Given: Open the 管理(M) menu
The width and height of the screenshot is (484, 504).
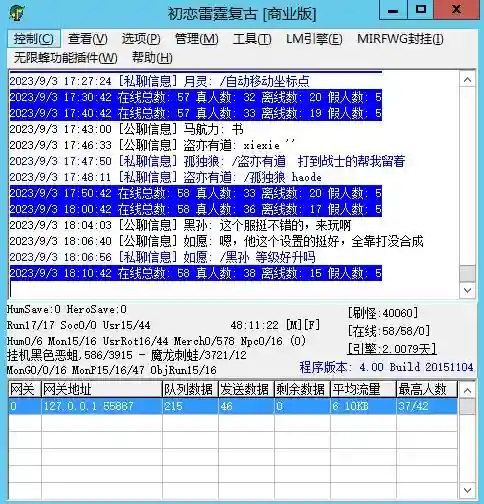Looking at the screenshot, I should click(197, 39).
